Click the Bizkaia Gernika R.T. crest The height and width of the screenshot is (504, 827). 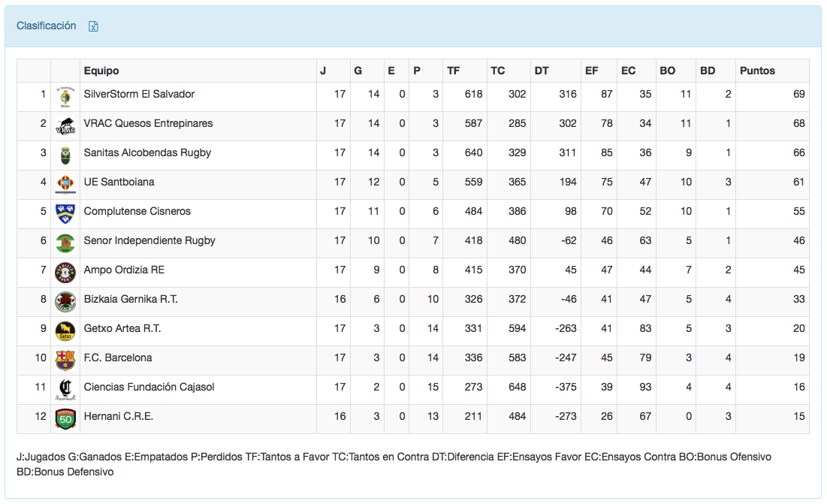(x=65, y=302)
